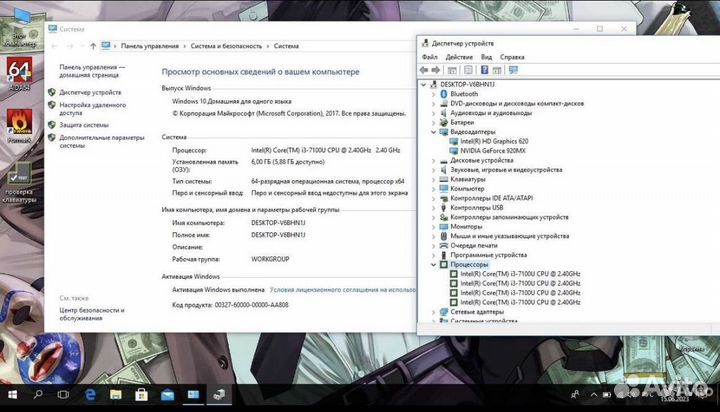Open Microsoft Store from the taskbar

(141, 395)
